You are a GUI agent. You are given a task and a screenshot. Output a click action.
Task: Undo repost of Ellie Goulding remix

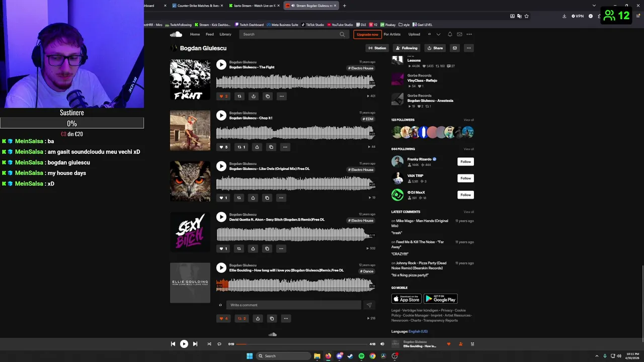242,318
